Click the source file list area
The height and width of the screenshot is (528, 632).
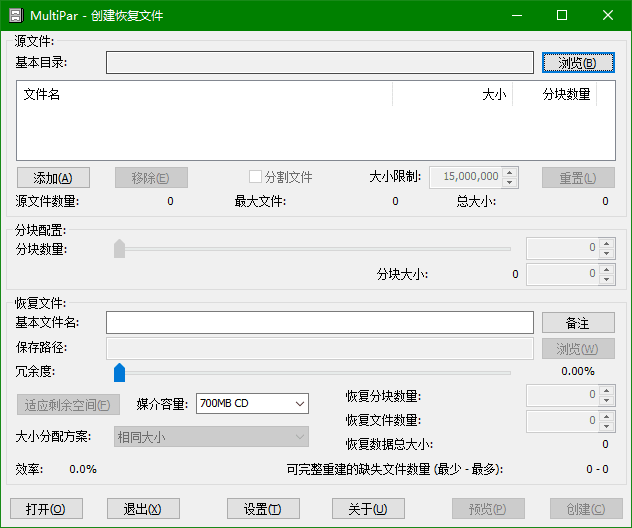point(315,132)
